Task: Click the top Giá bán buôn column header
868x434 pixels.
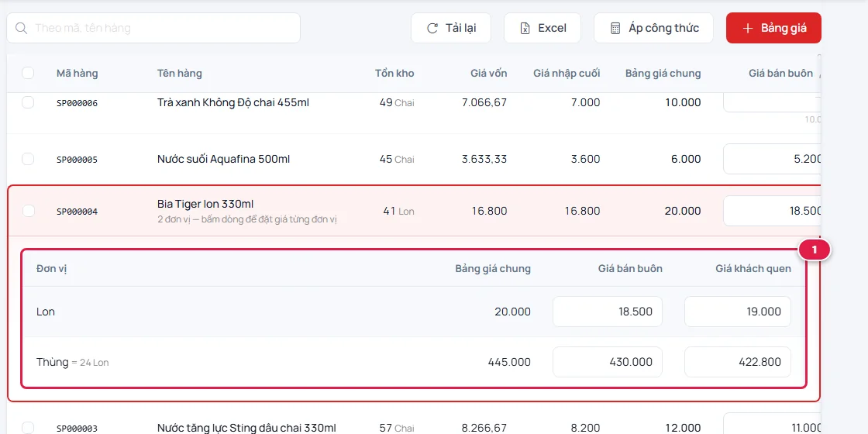Action: [780, 73]
